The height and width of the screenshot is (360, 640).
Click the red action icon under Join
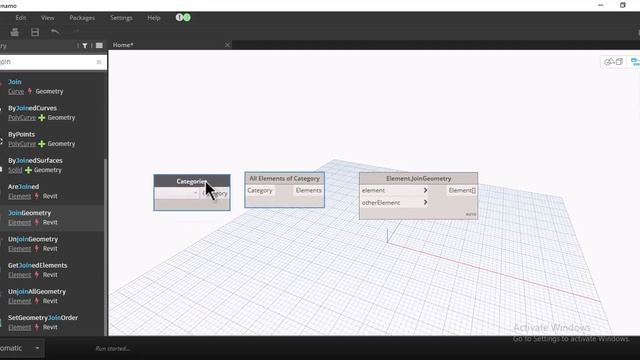pos(30,91)
